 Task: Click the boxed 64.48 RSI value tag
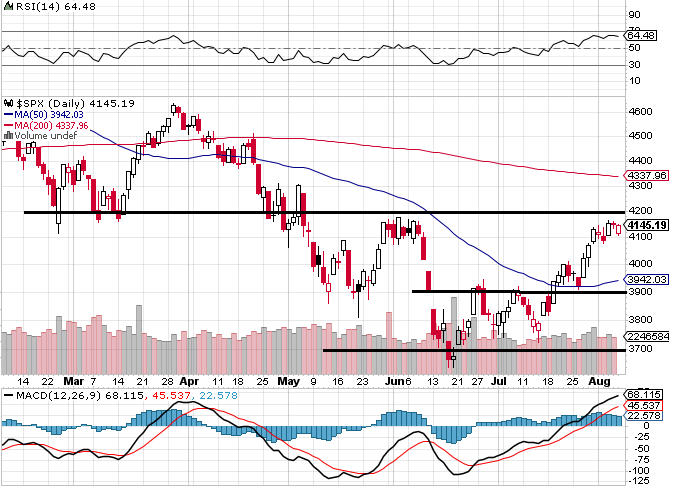(641, 35)
